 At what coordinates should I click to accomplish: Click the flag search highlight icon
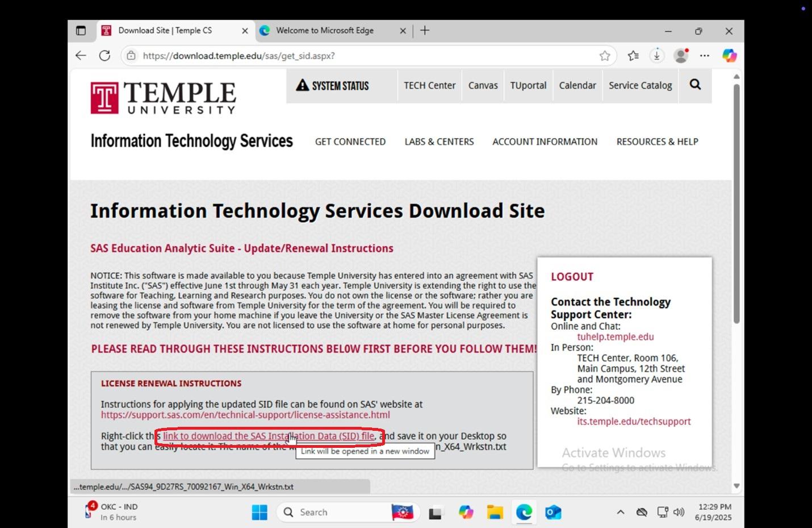coord(403,512)
